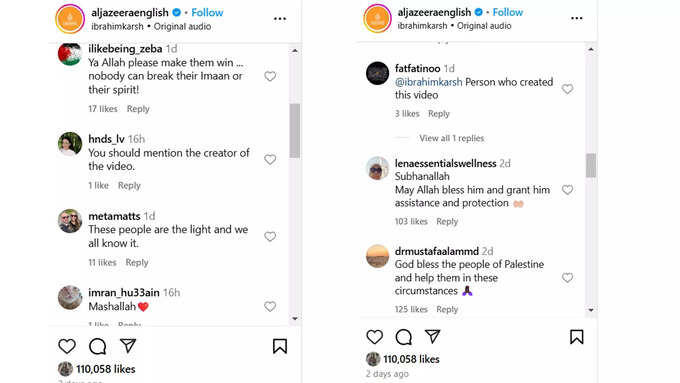Click the up arrow of the right comments scrollbar
The width and height of the screenshot is (680, 383).
click(591, 49)
